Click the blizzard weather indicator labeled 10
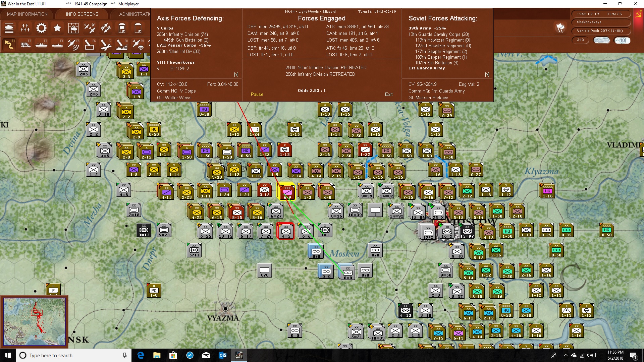Image resolution: width=644 pixels, height=362 pixels. 622,40
